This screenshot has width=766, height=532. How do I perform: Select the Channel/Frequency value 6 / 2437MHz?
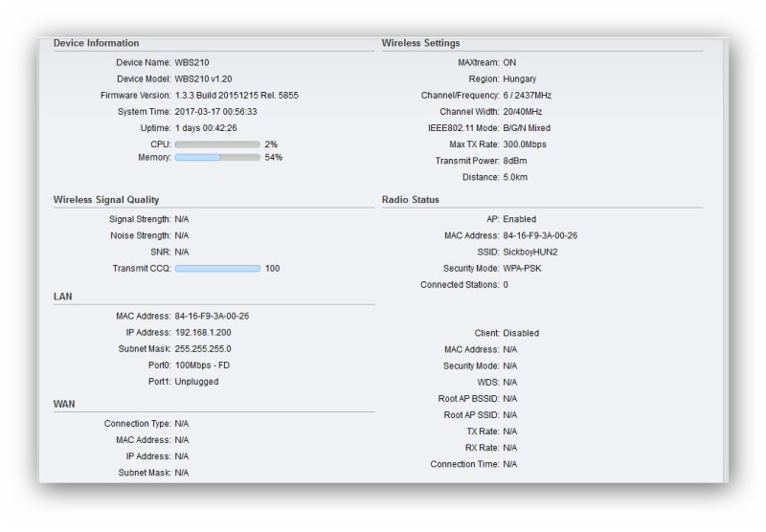[x=528, y=95]
